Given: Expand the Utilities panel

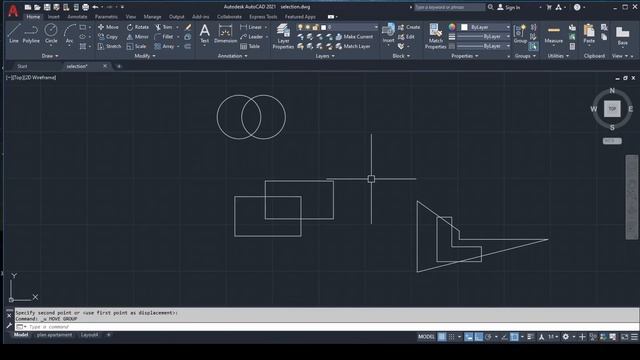Looking at the screenshot, I should point(558,56).
